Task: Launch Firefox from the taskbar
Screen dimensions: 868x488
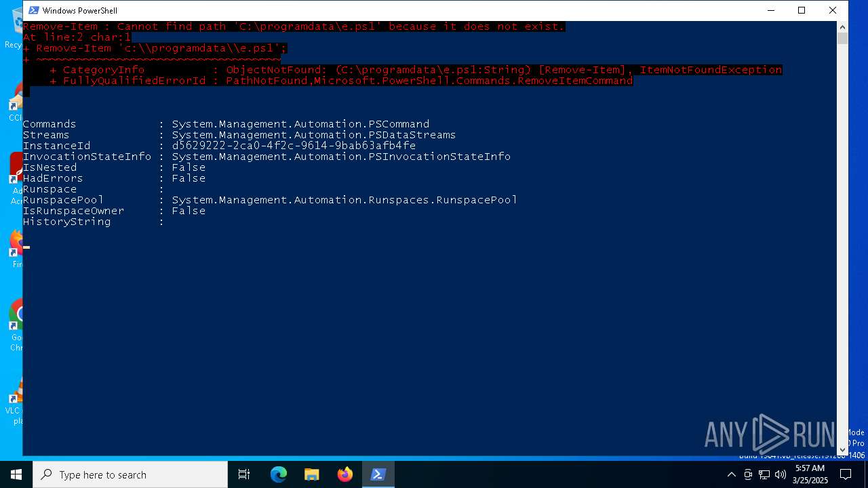Action: 344,474
